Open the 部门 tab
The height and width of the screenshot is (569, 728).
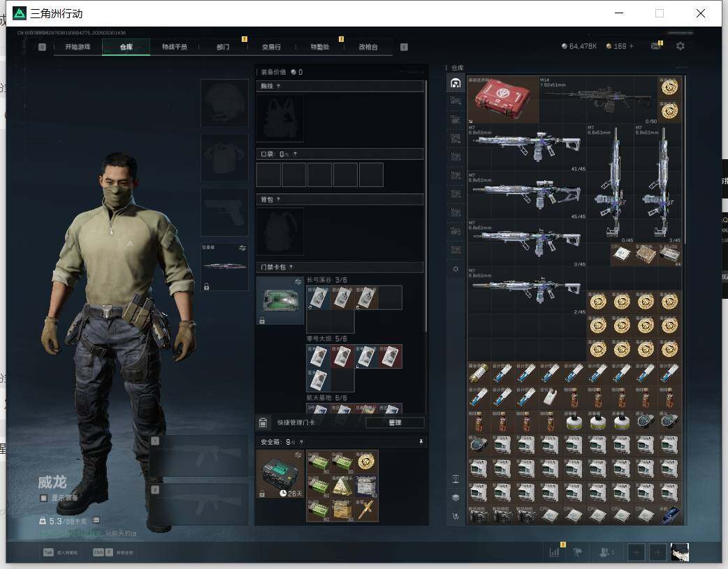coord(223,47)
